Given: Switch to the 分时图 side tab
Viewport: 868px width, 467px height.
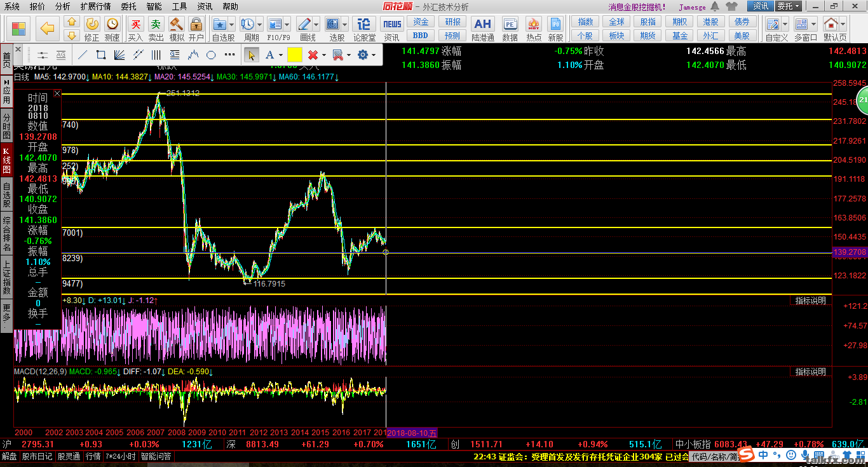Looking at the screenshot, I should pyautogui.click(x=6, y=126).
